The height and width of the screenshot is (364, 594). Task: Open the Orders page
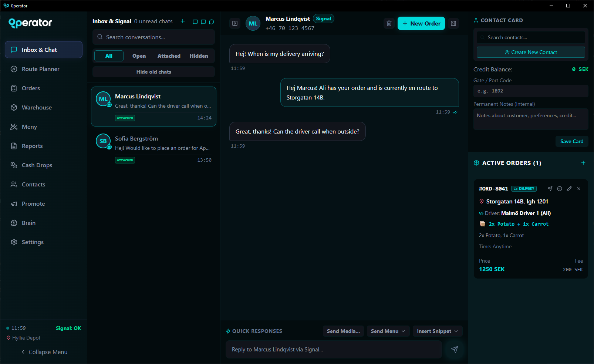tap(44, 88)
